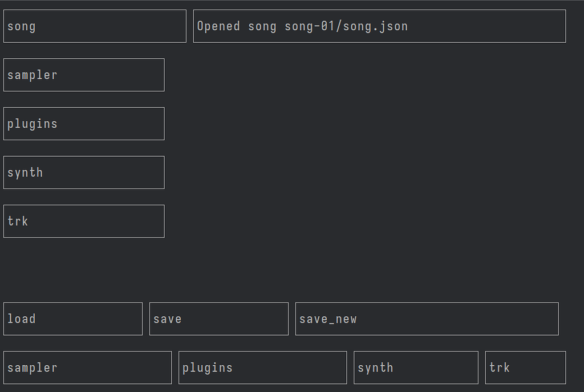Choose plugins entry between sampler and synth
The height and width of the screenshot is (392, 584).
coord(84,124)
